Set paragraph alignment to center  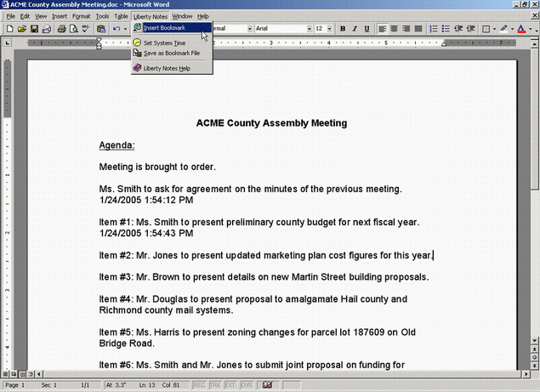click(x=394, y=29)
